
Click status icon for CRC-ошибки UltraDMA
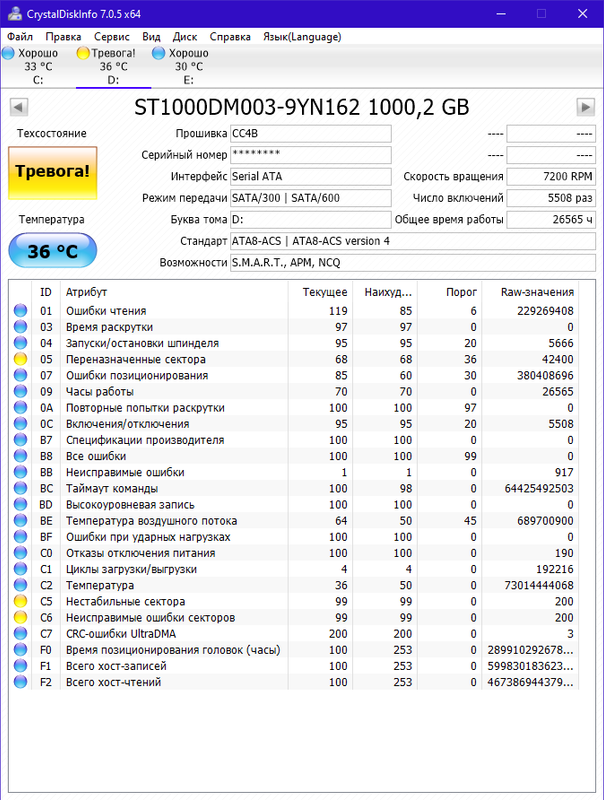[20, 633]
